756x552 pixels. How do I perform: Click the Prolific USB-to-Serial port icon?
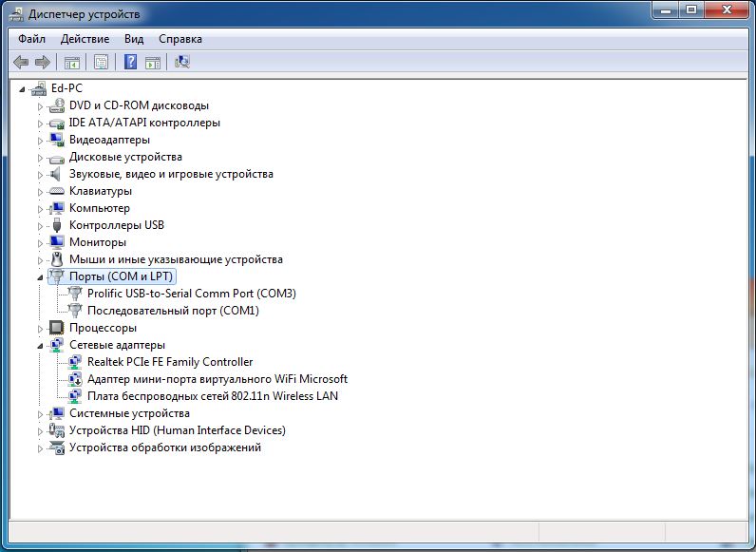point(75,294)
